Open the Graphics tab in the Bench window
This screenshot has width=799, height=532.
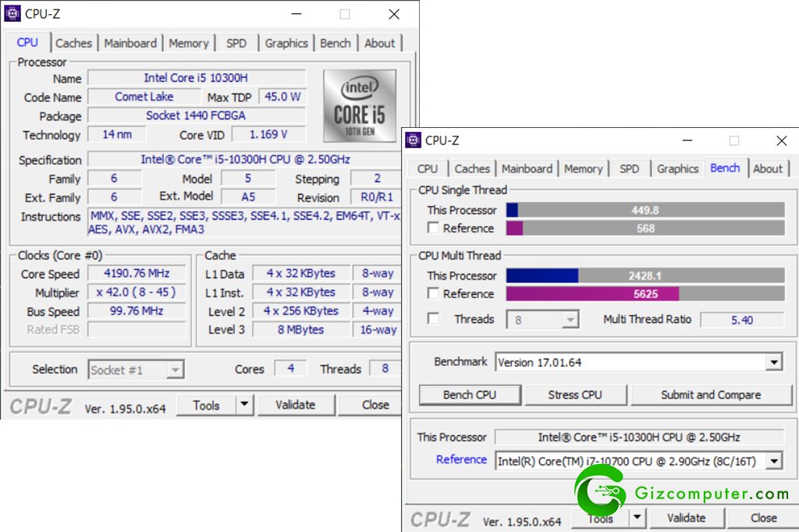pyautogui.click(x=678, y=168)
